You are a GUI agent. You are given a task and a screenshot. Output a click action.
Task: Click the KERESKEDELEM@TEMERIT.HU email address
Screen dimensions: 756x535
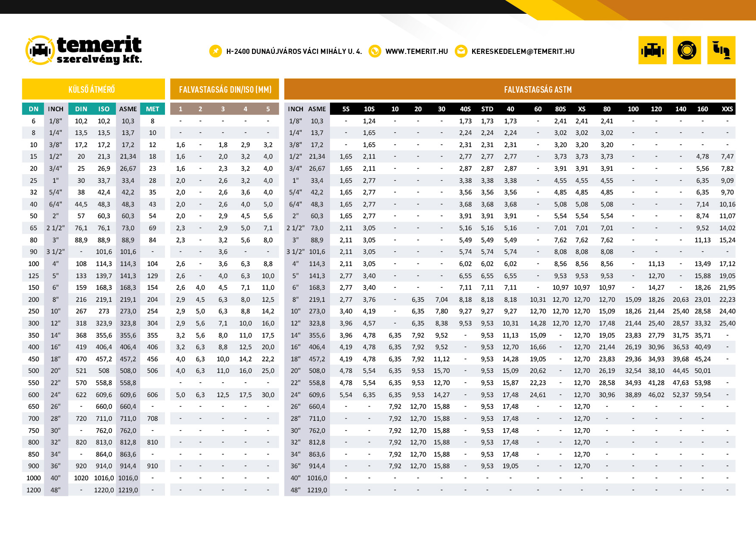click(x=523, y=51)
